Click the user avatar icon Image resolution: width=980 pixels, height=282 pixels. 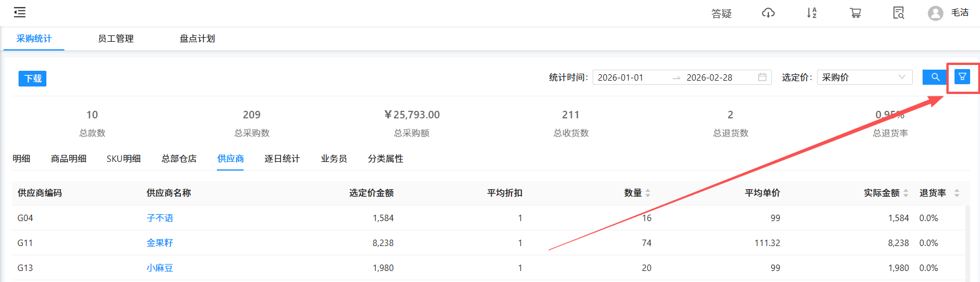click(x=935, y=13)
